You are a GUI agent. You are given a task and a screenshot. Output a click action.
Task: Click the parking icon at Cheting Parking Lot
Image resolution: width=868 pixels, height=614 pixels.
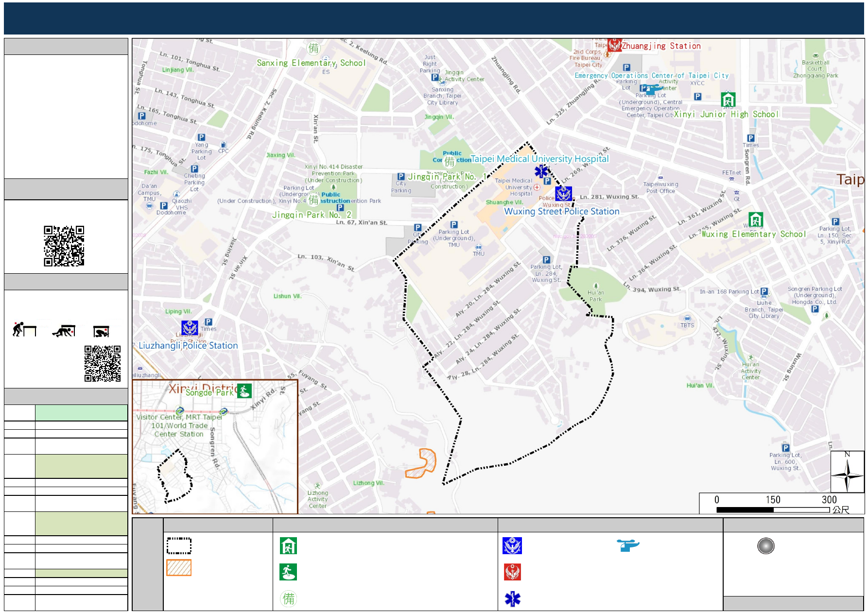tap(194, 169)
